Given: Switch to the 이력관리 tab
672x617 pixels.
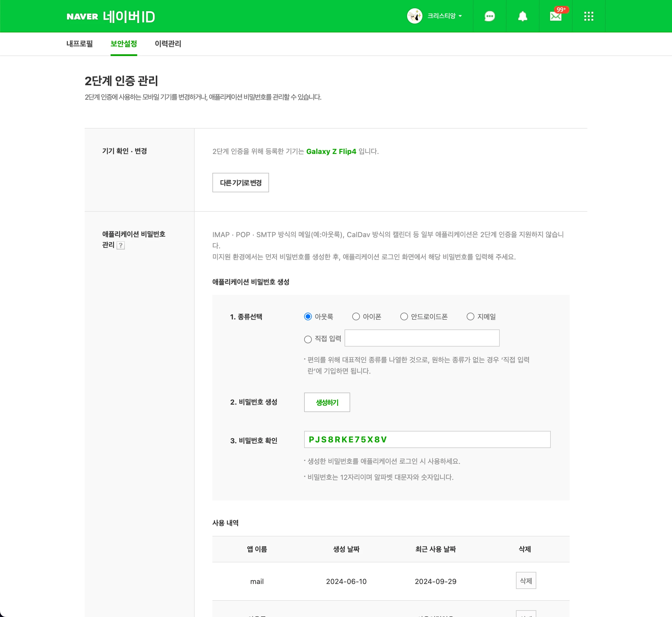Looking at the screenshot, I should click(x=168, y=44).
